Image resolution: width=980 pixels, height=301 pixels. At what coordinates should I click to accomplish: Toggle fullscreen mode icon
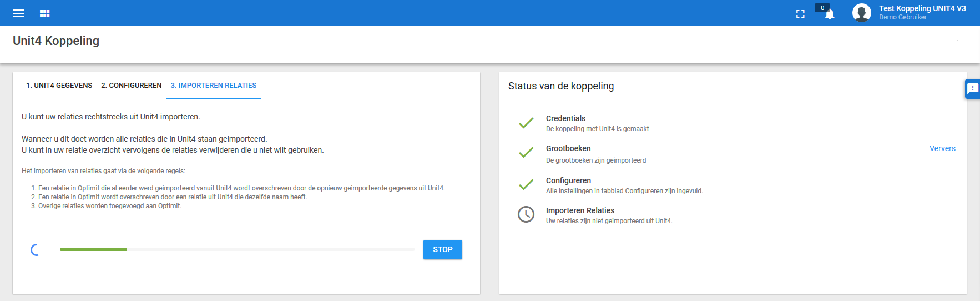(800, 14)
